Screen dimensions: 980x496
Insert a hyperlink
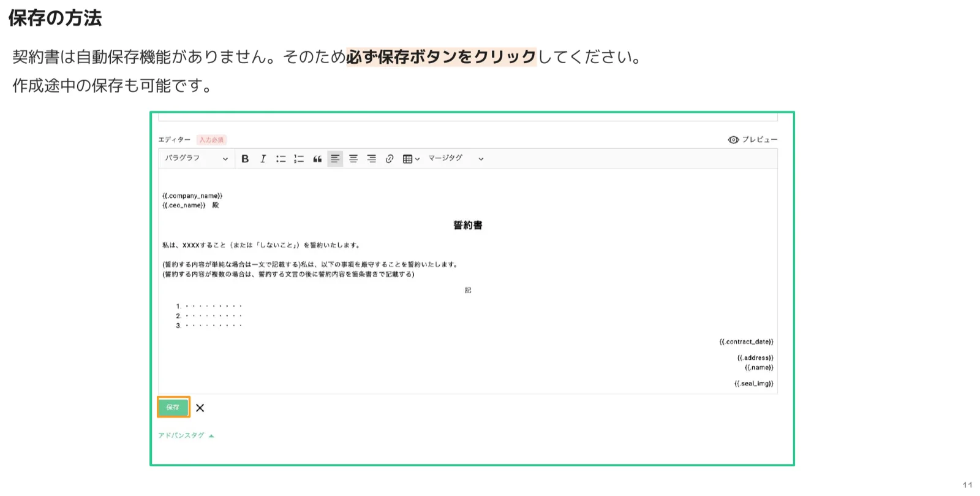point(390,159)
